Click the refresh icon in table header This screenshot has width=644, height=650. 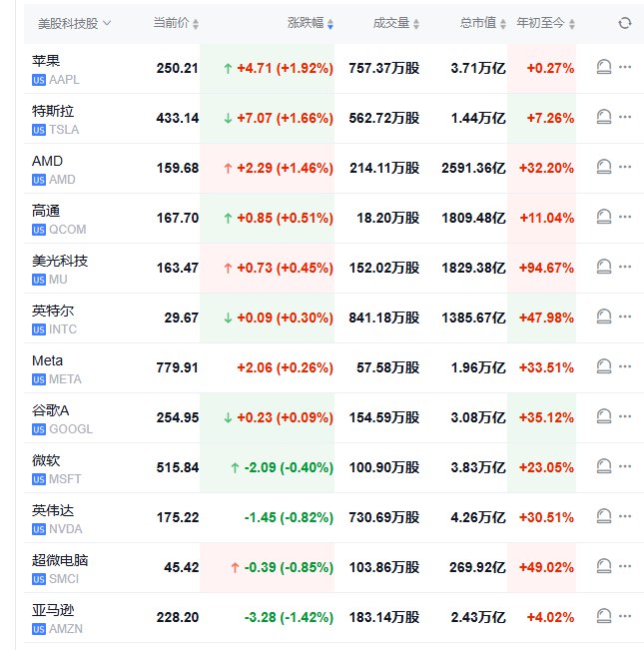[x=625, y=23]
